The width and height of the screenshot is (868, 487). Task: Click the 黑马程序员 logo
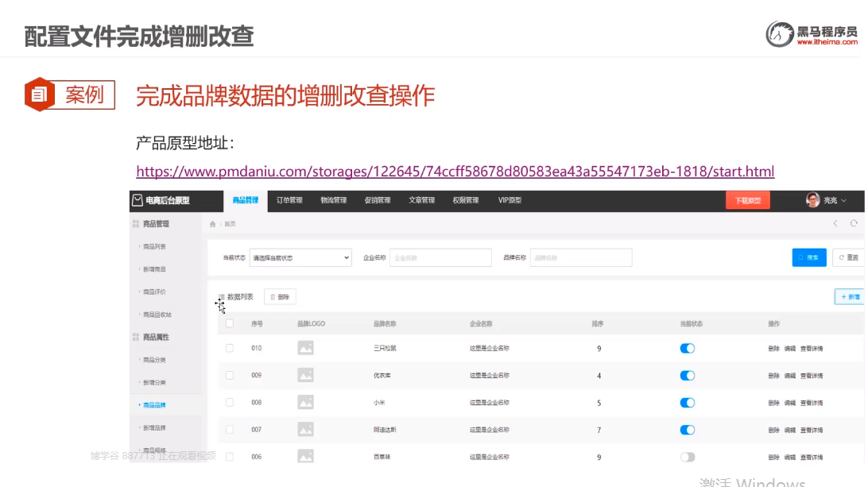[812, 34]
